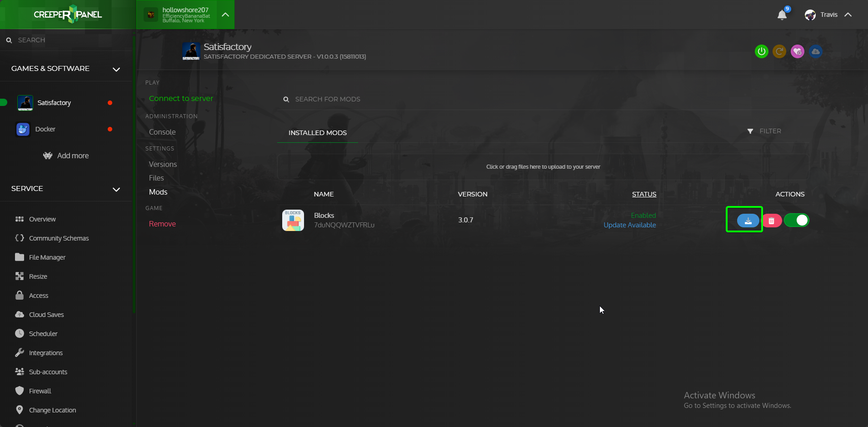Select the Installed Mods tab
This screenshot has height=427, width=868.
click(318, 133)
